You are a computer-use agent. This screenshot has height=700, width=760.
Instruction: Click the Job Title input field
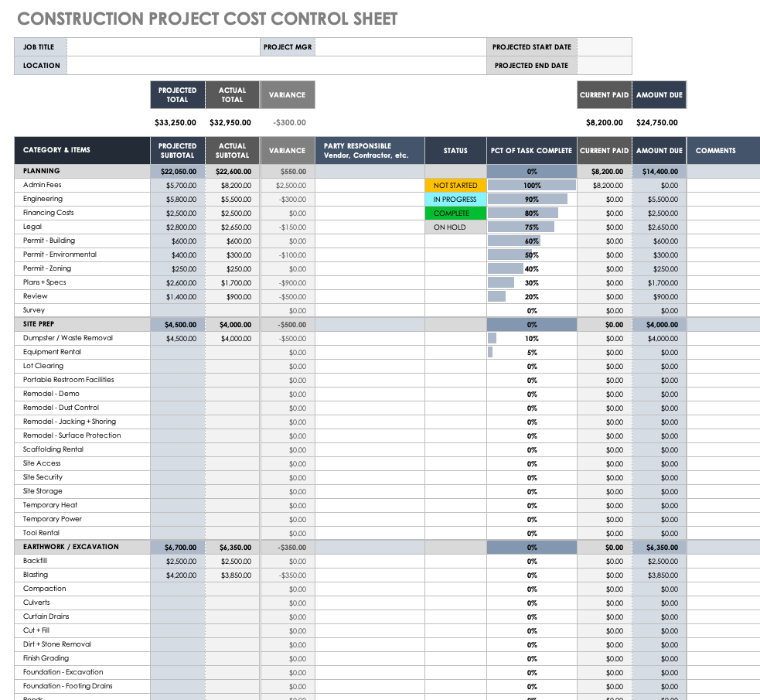coord(163,47)
